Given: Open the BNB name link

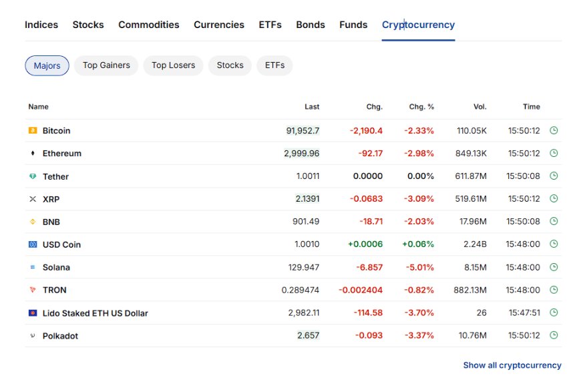Looking at the screenshot, I should tap(51, 222).
